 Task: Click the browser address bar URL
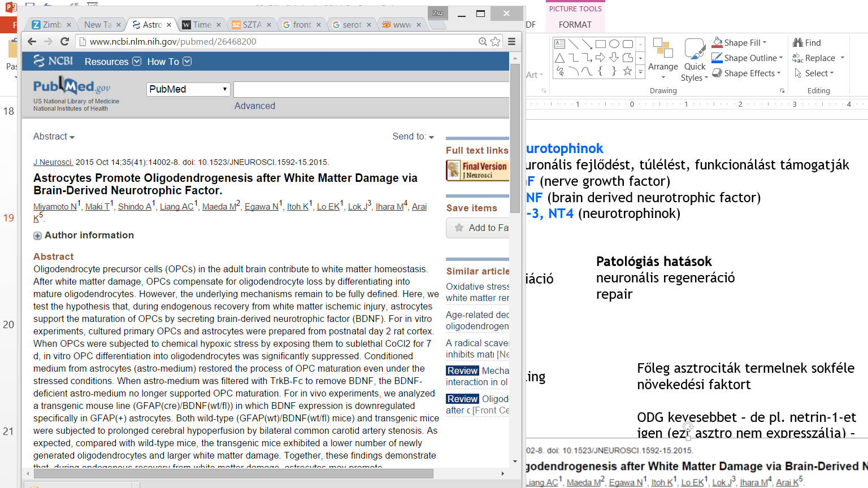[x=173, y=41]
